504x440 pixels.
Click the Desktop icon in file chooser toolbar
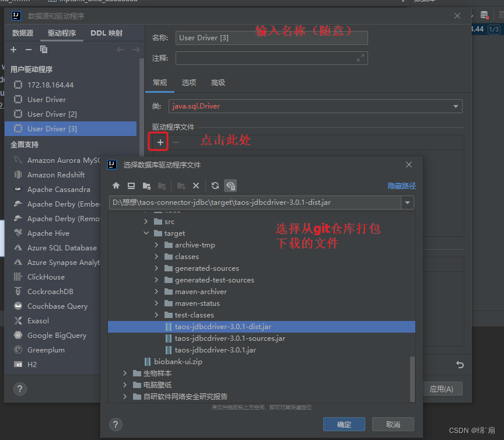click(131, 186)
